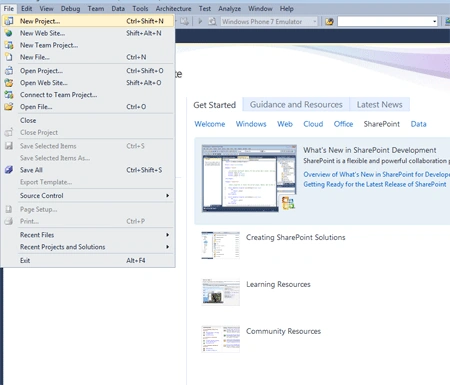Click inside the toolbar search input field

(384, 22)
